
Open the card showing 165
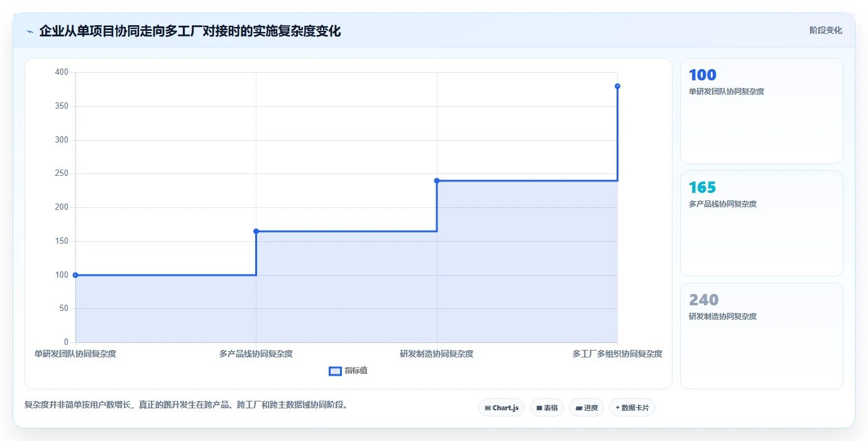click(x=761, y=223)
